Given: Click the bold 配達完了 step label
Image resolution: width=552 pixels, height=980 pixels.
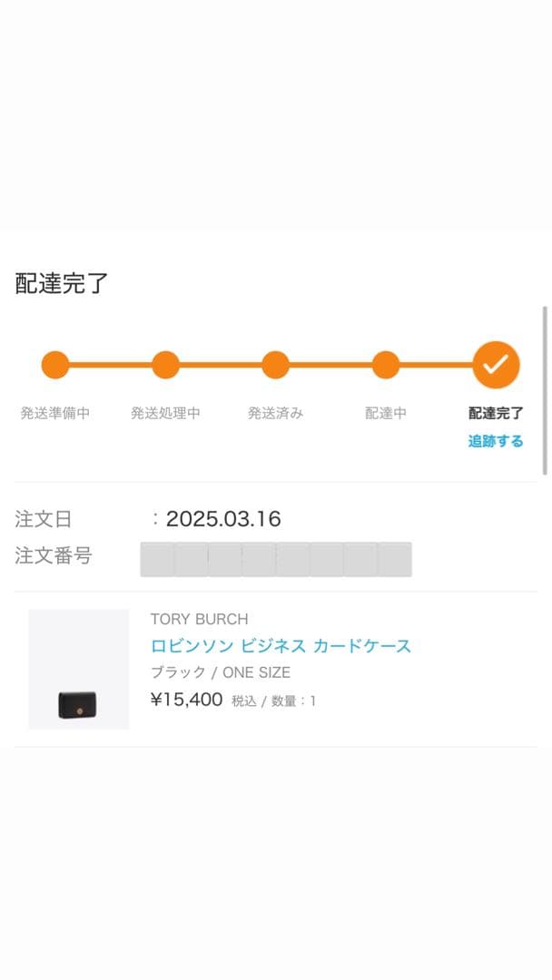Looking at the screenshot, I should click(496, 414).
